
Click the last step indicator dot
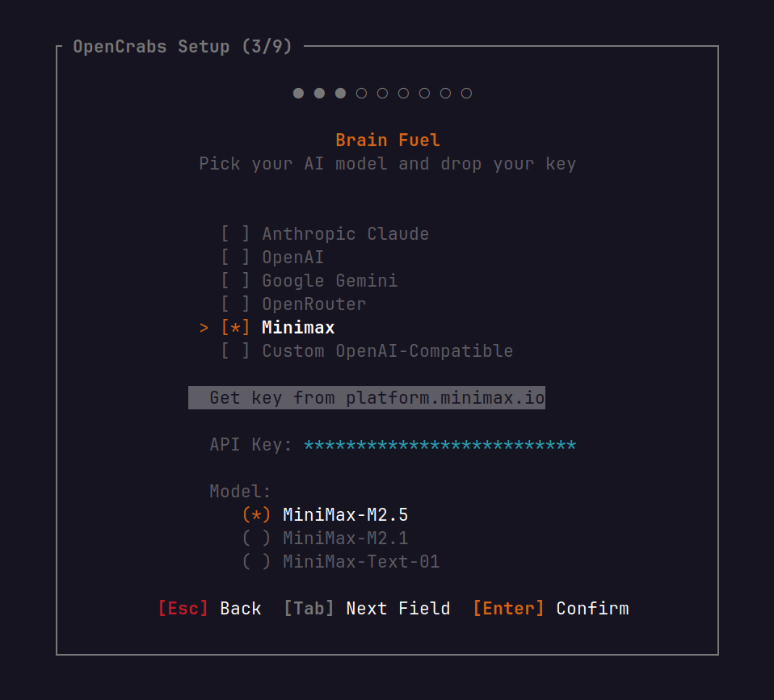coord(466,93)
